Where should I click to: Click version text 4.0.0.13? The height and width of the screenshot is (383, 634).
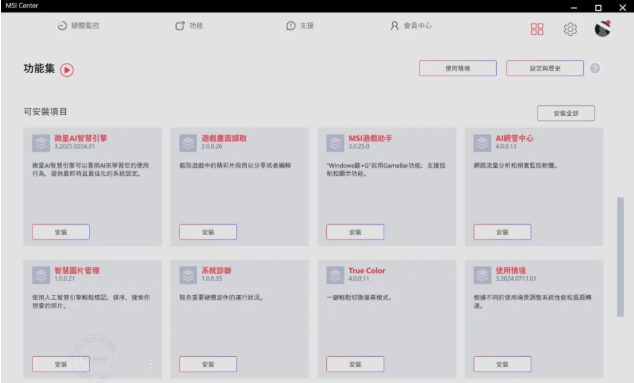tap(506, 146)
